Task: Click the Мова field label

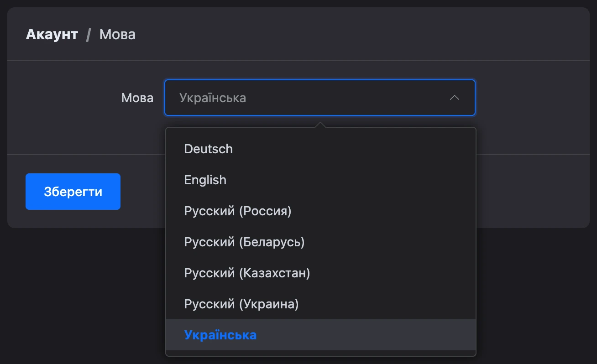Action: point(137,98)
